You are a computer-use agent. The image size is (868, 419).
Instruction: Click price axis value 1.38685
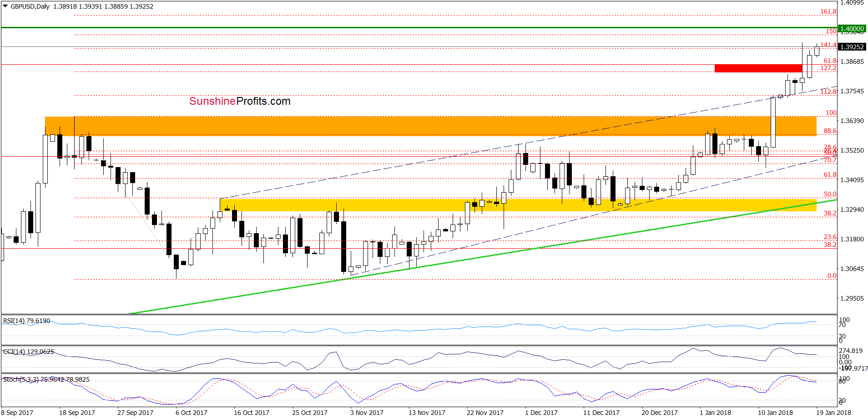(x=852, y=61)
